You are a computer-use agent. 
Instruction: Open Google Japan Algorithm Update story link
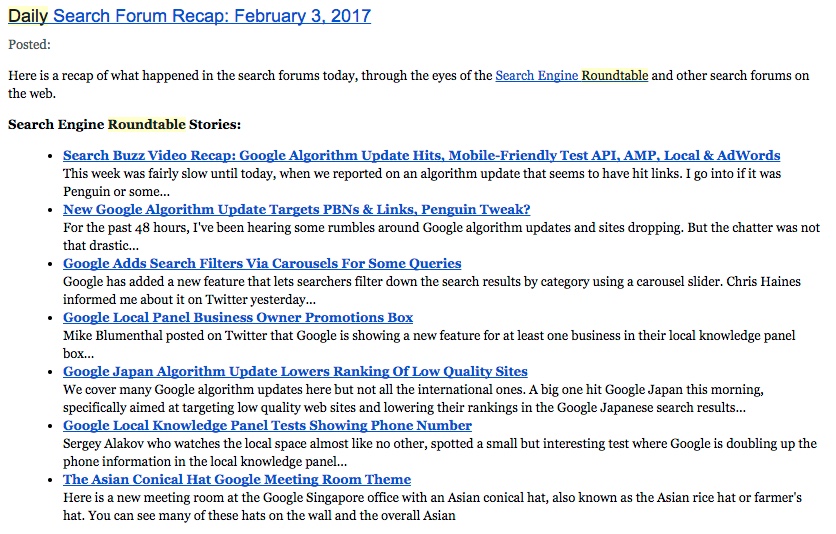pos(295,371)
